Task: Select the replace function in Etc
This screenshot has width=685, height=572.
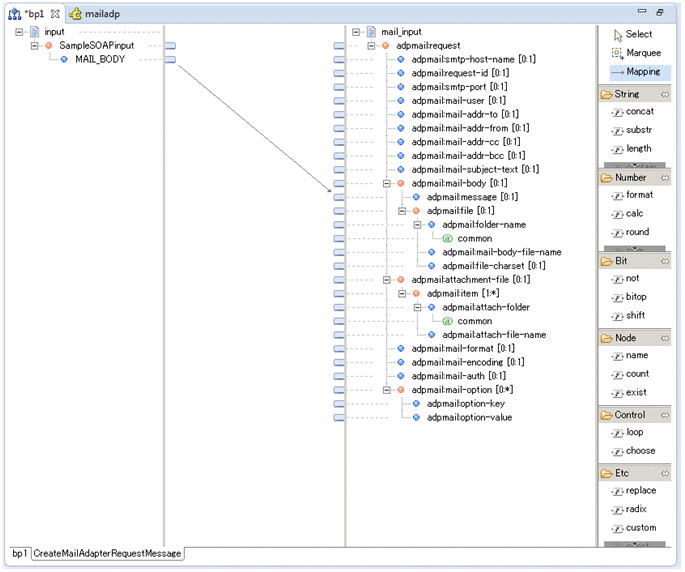Action: [x=641, y=491]
